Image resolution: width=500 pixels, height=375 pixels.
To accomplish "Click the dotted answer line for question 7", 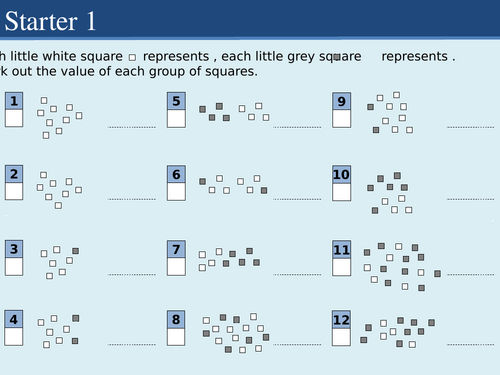I will (297, 274).
